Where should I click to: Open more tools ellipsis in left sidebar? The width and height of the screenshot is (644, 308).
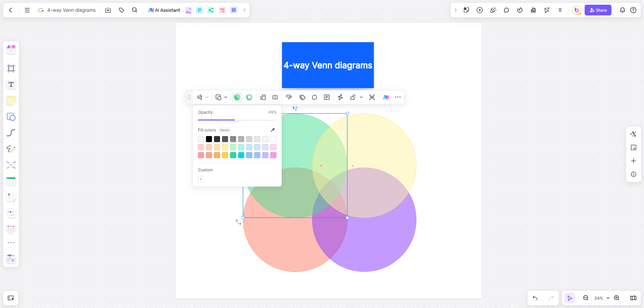(x=11, y=243)
